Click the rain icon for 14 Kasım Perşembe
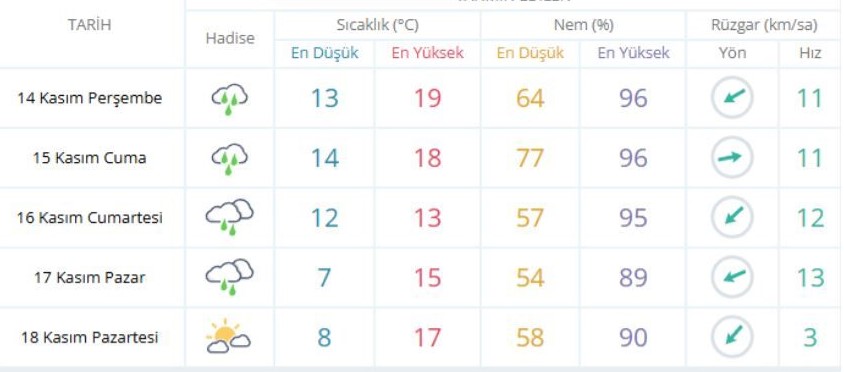Viewport: 844px width, 372px height. [229, 99]
